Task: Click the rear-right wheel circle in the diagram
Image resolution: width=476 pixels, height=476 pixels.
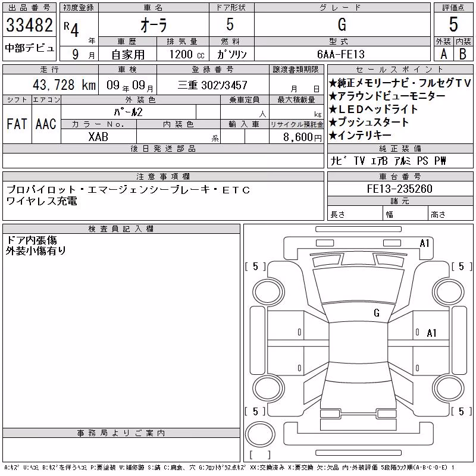Action: (449, 388)
